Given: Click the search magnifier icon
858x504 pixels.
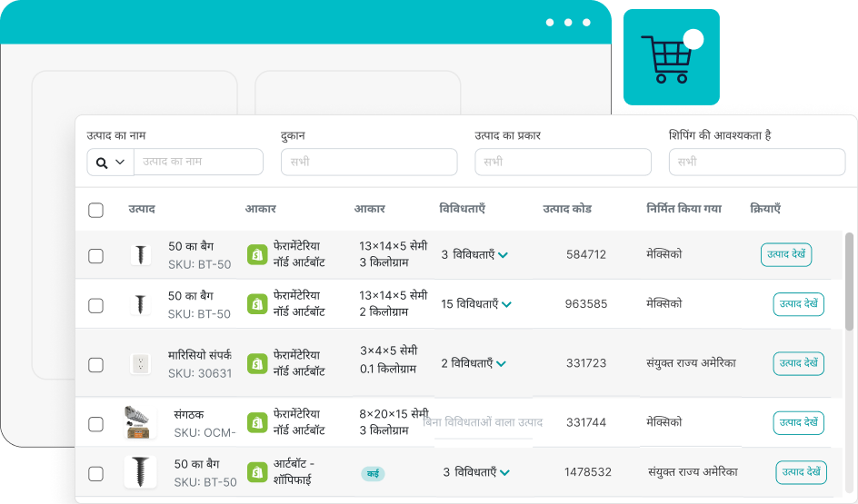Looking at the screenshot, I should tap(101, 163).
